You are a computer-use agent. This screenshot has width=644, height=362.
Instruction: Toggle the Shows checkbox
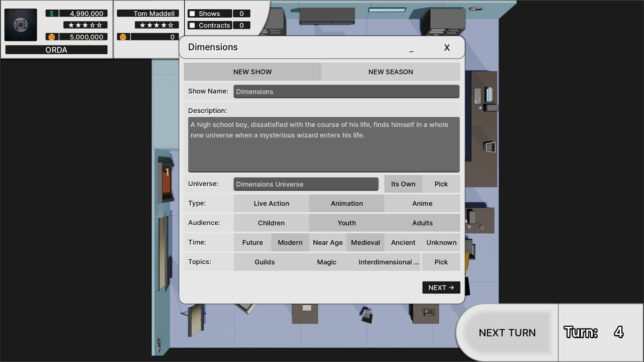pyautogui.click(x=192, y=13)
